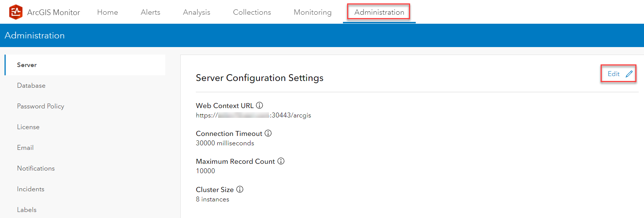Open Notifications settings
Image resolution: width=644 pixels, height=218 pixels.
pos(36,168)
